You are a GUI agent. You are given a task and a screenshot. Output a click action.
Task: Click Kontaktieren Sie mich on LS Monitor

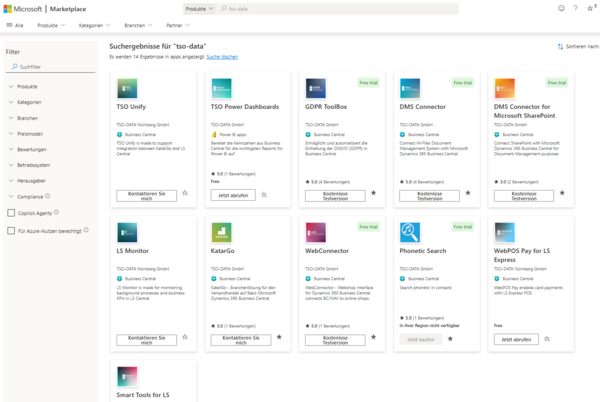coord(147,340)
